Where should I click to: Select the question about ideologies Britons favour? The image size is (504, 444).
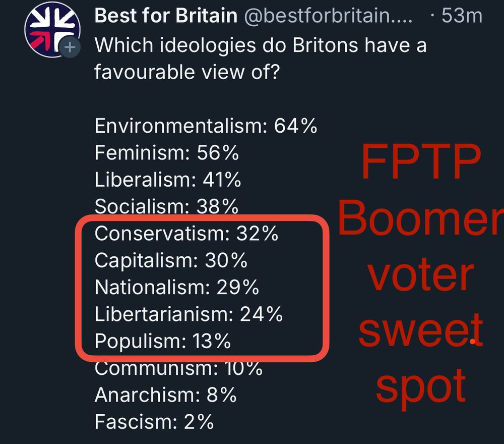click(260, 59)
